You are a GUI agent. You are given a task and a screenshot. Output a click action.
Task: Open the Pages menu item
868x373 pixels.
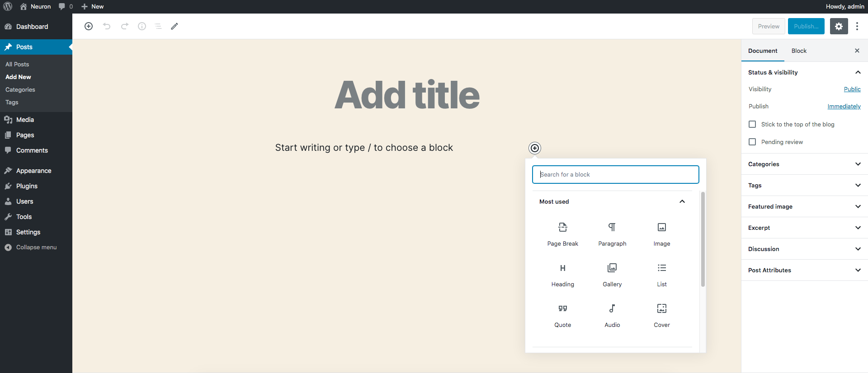click(36, 135)
